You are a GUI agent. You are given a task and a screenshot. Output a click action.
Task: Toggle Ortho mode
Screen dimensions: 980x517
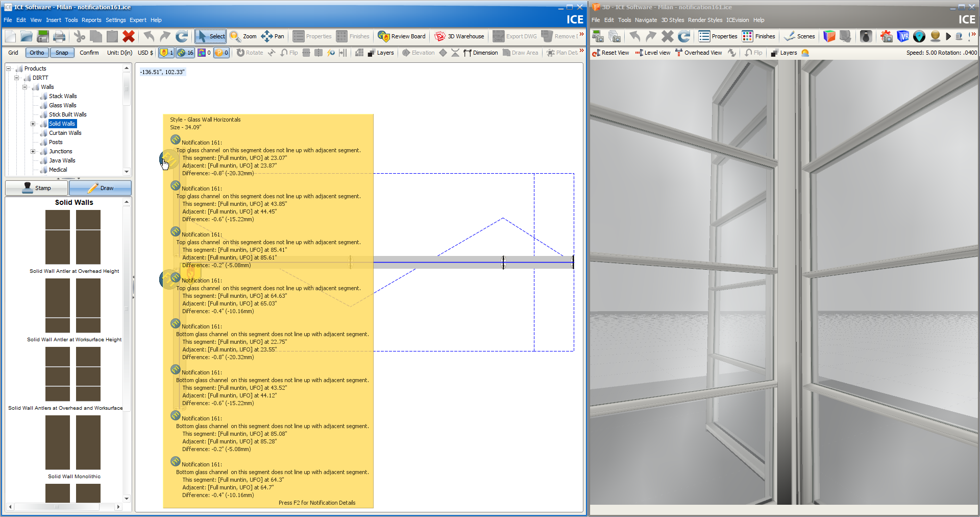(x=37, y=53)
